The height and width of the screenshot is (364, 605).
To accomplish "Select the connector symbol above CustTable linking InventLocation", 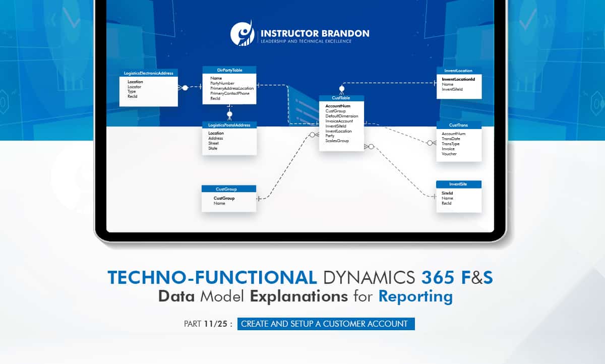I will point(342,88).
